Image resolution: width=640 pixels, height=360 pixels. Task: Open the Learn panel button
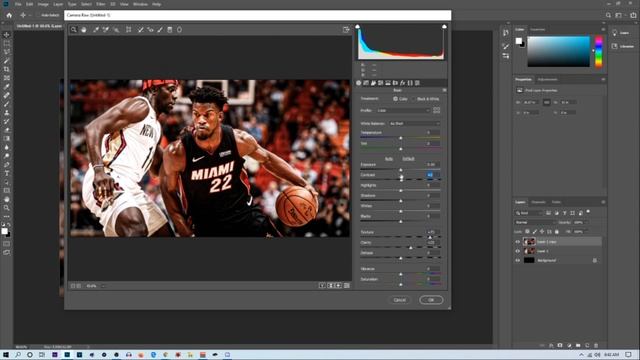click(621, 33)
